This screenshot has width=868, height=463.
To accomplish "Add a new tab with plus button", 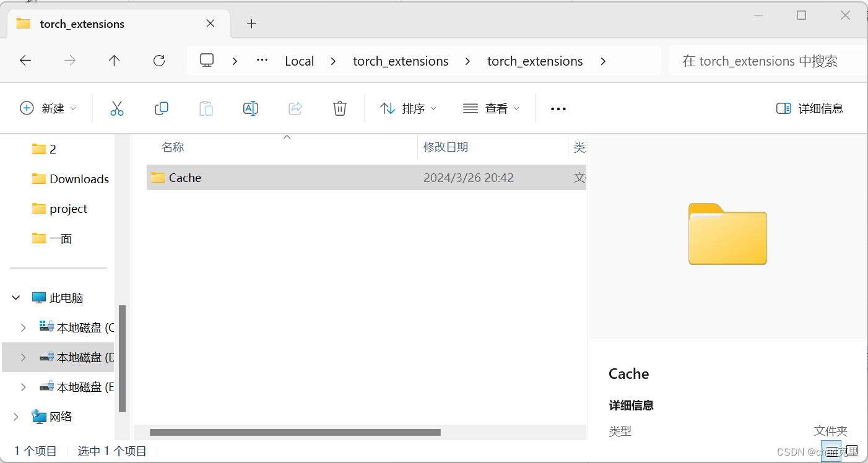I will pyautogui.click(x=251, y=24).
